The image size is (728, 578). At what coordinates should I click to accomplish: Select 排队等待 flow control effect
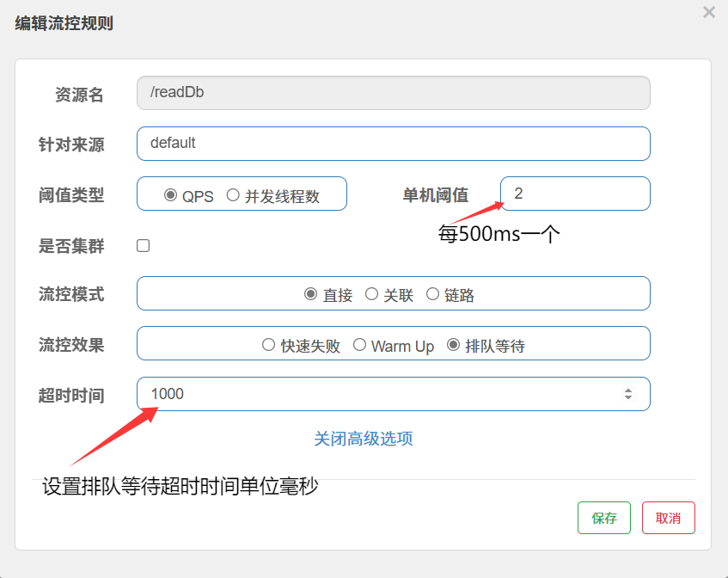[x=454, y=345]
